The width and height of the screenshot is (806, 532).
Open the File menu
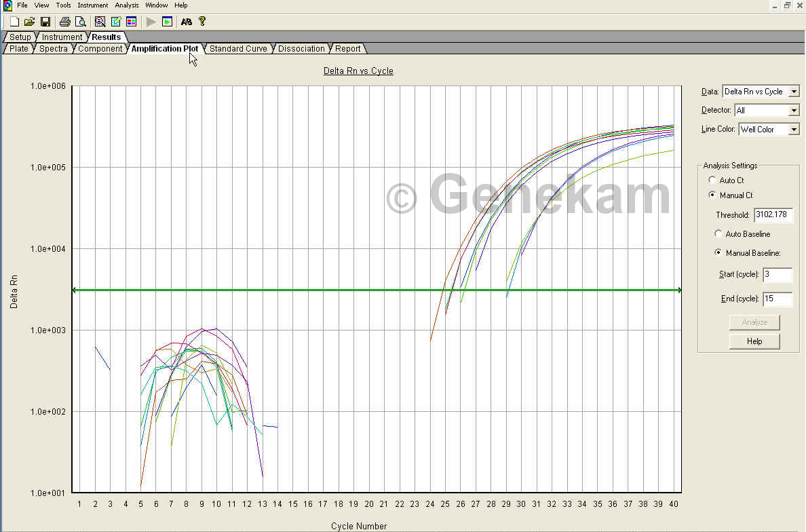click(22, 5)
